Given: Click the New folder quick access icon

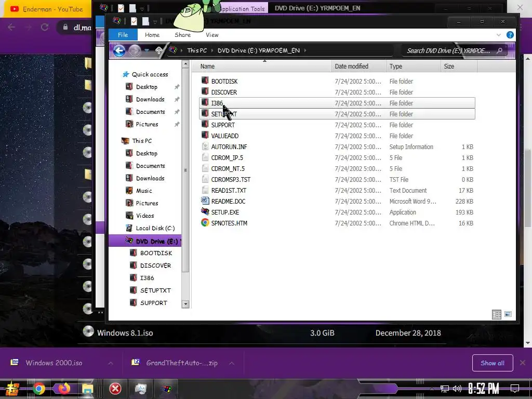Looking at the screenshot, I should [145, 21].
